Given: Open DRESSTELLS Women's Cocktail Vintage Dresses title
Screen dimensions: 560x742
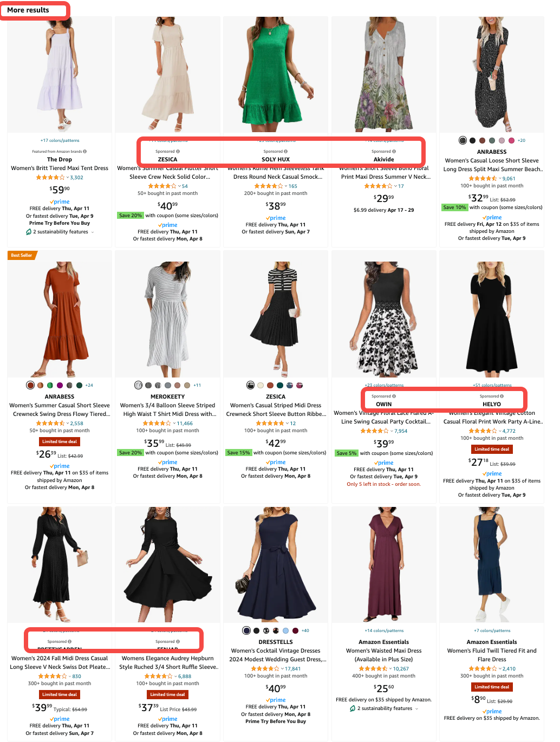Looking at the screenshot, I should coord(276,655).
